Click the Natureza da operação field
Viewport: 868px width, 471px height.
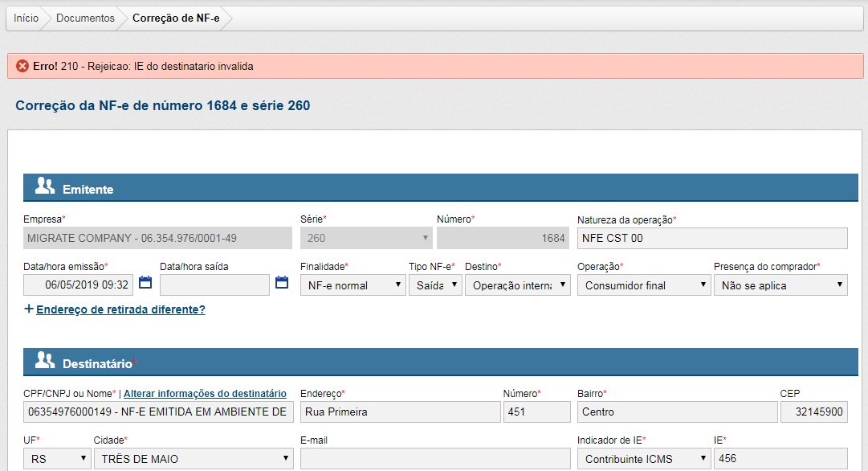pyautogui.click(x=711, y=238)
